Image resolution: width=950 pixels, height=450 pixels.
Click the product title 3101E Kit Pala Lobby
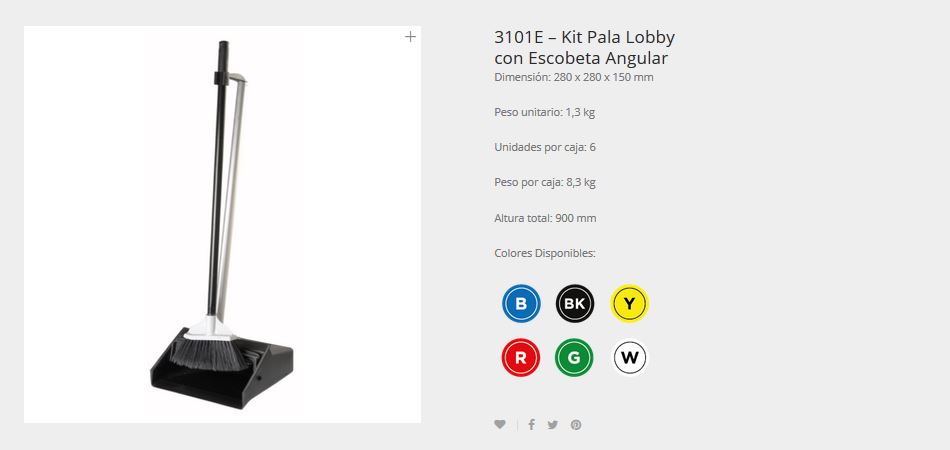[x=585, y=47]
